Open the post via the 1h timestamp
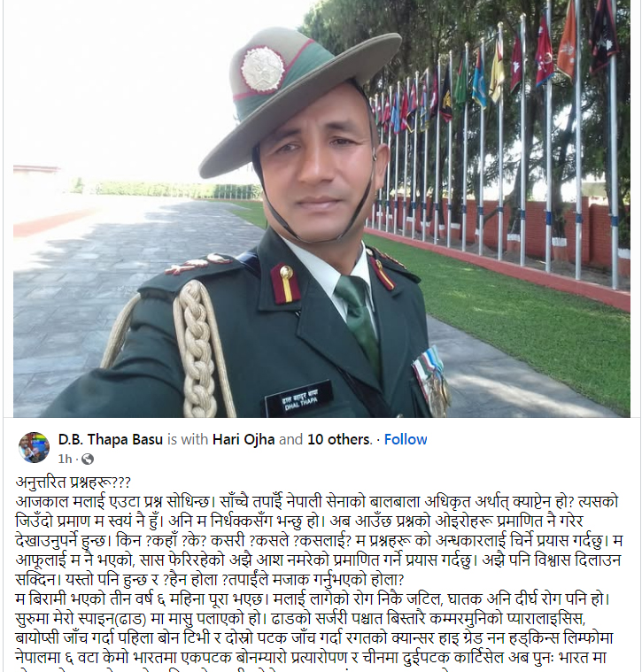The image size is (642, 672). click(65, 459)
